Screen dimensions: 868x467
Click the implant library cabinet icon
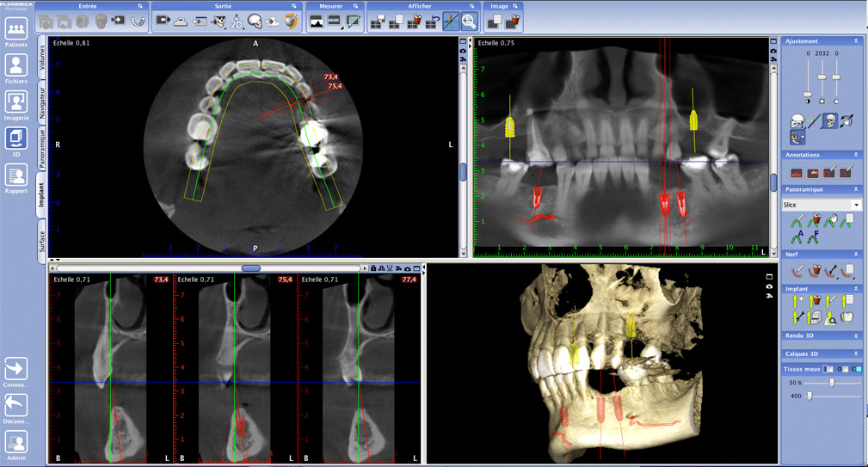815,317
